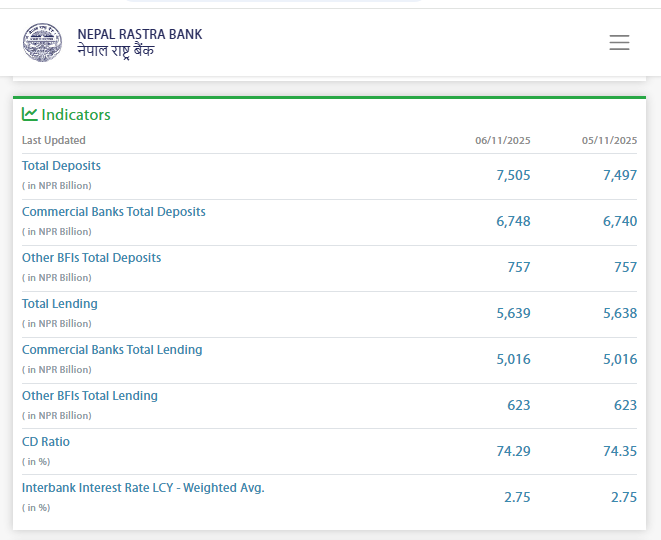
Task: Click Commercial Banks deposits value 6,748
Action: point(513,221)
